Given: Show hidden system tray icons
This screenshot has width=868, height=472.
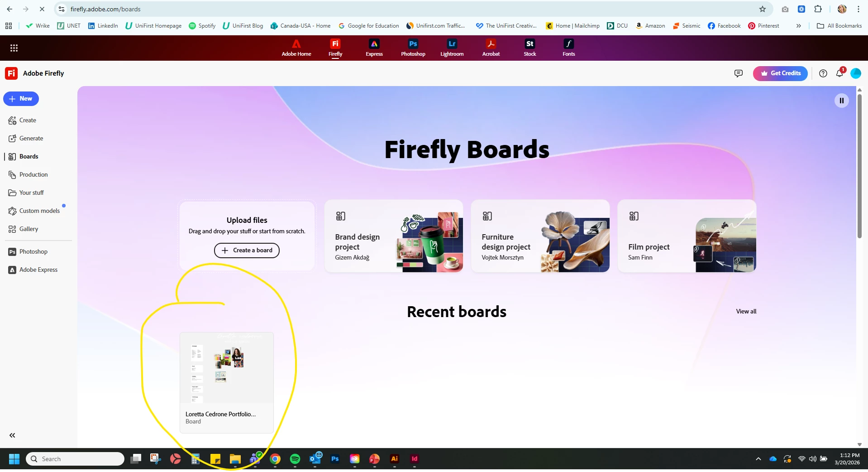Looking at the screenshot, I should tap(758, 459).
